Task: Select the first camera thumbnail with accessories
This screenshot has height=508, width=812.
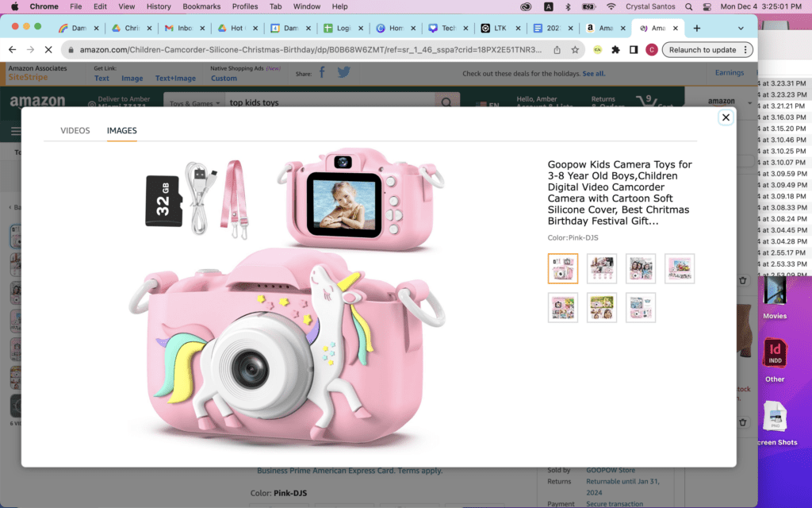Action: [x=563, y=268]
